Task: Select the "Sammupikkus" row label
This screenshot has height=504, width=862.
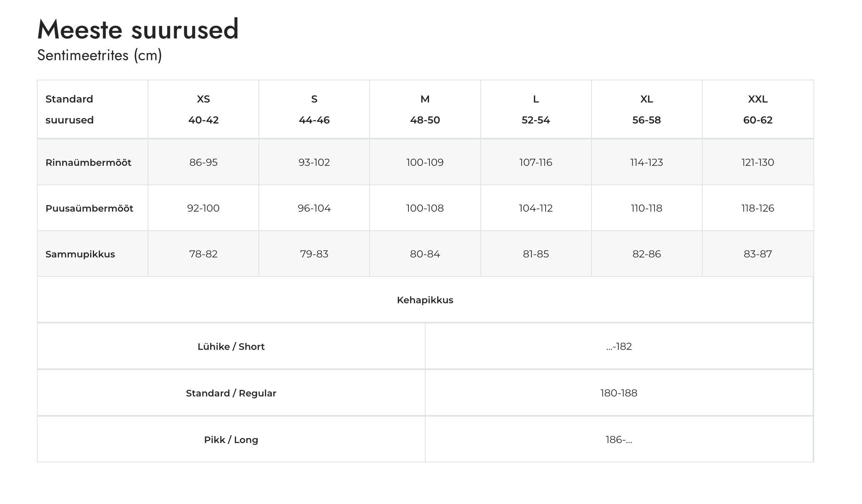Action: [80, 254]
